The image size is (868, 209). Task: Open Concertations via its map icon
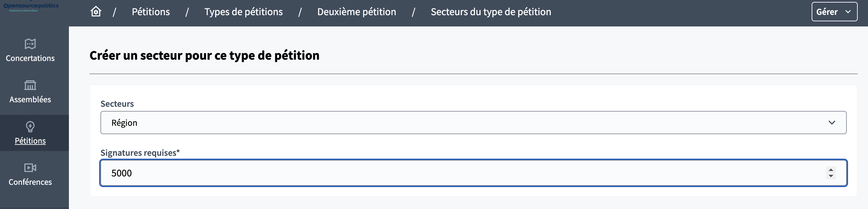(x=30, y=44)
